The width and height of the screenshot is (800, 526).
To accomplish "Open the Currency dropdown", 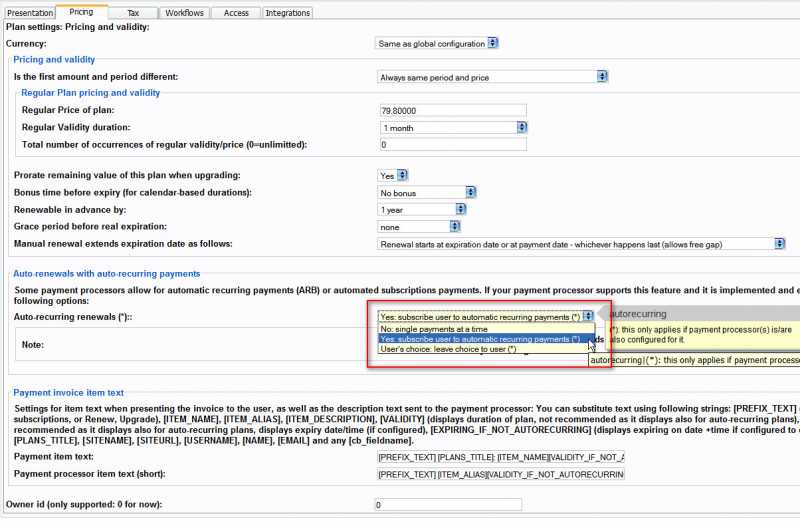I will 437,43.
